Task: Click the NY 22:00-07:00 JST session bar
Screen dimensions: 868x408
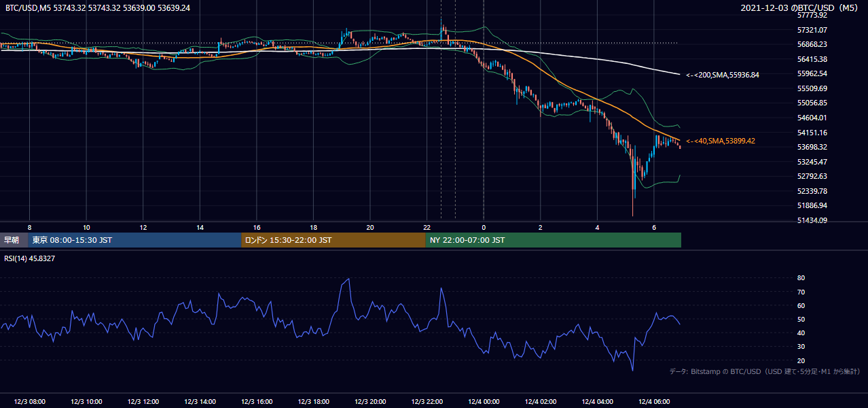Action: coord(554,240)
